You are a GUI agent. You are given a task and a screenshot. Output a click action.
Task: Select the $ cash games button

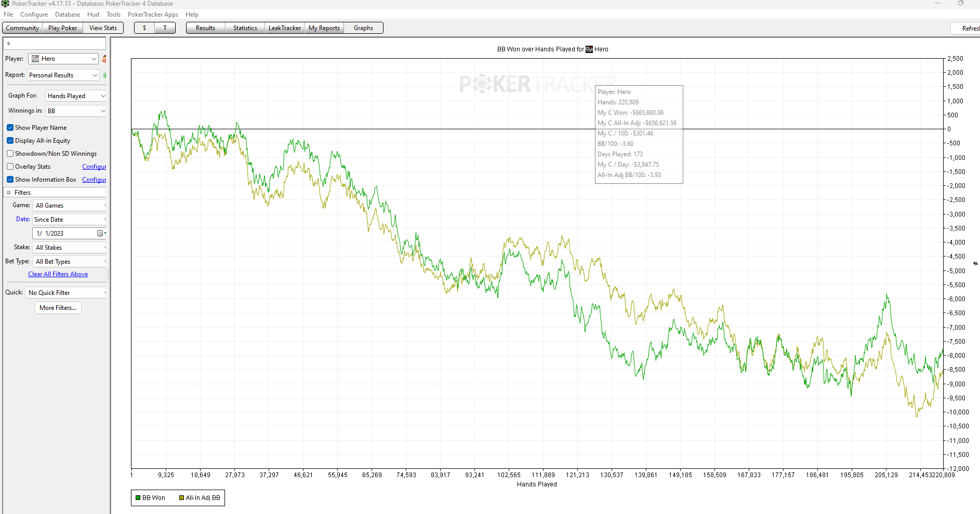click(x=144, y=28)
